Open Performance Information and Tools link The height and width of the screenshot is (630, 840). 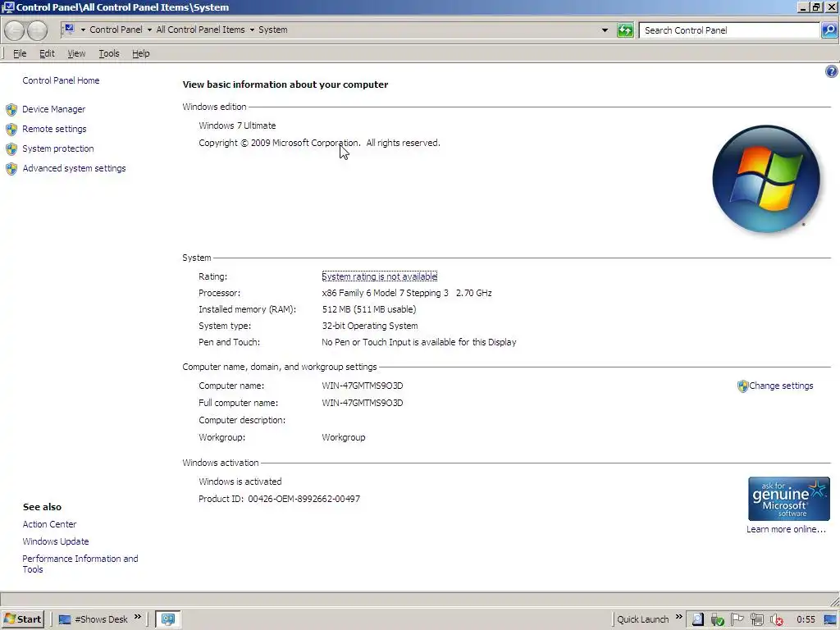click(x=80, y=564)
